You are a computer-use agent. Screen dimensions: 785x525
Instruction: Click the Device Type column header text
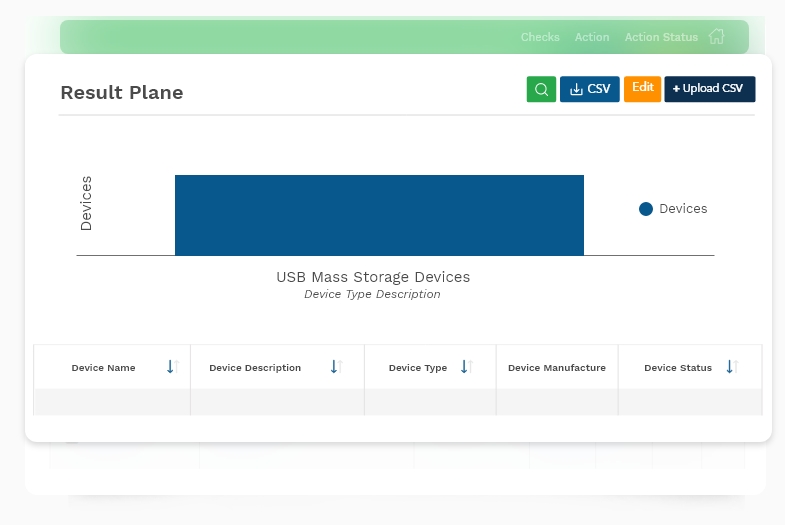coord(418,368)
